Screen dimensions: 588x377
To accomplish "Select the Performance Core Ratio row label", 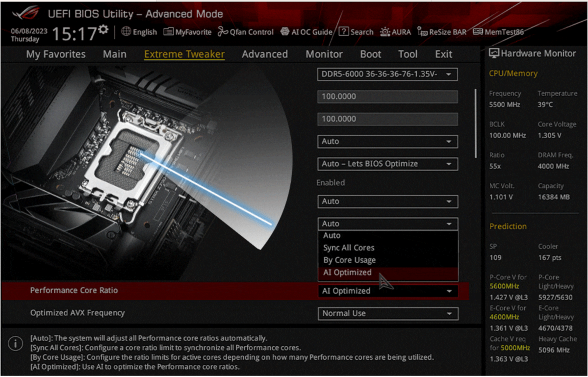I will click(74, 290).
